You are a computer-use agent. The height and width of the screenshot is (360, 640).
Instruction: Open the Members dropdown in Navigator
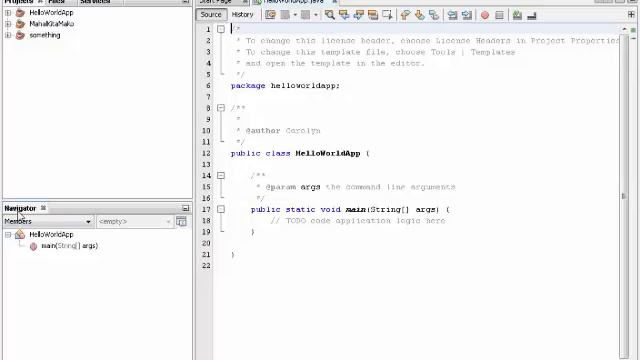[48, 221]
